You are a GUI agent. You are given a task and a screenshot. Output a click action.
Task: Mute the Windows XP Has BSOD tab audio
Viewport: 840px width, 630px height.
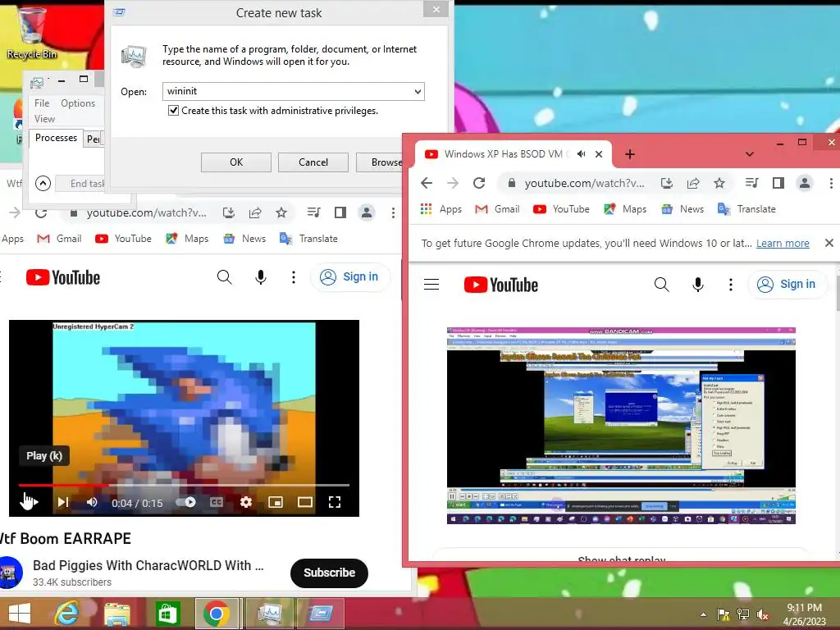[x=582, y=154]
